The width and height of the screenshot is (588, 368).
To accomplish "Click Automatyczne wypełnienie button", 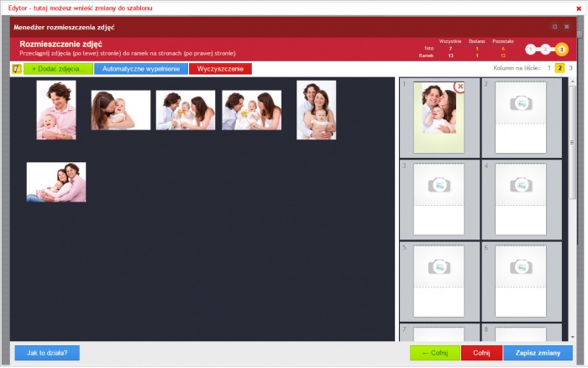I will click(x=141, y=69).
